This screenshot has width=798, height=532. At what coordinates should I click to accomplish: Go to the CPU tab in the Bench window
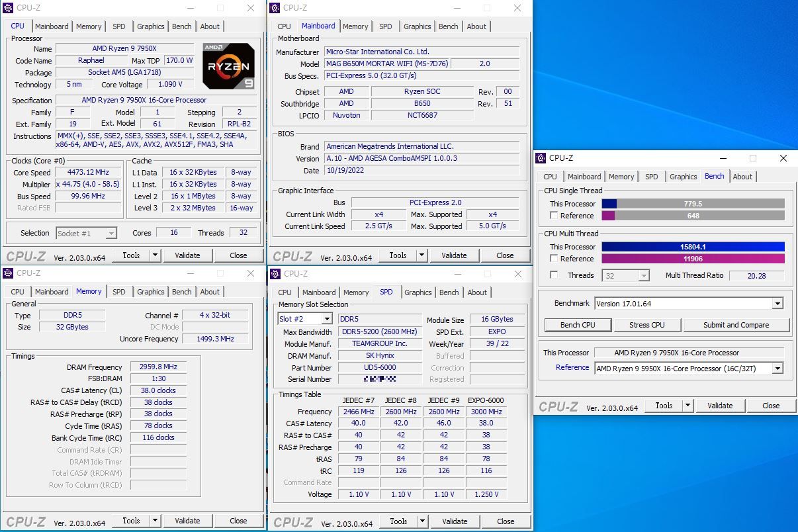coord(550,177)
